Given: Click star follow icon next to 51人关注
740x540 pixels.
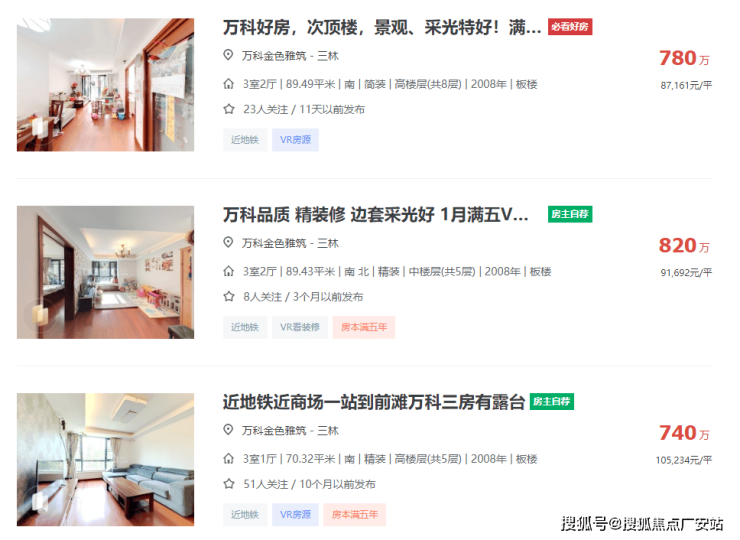Looking at the screenshot, I should click(x=229, y=484).
